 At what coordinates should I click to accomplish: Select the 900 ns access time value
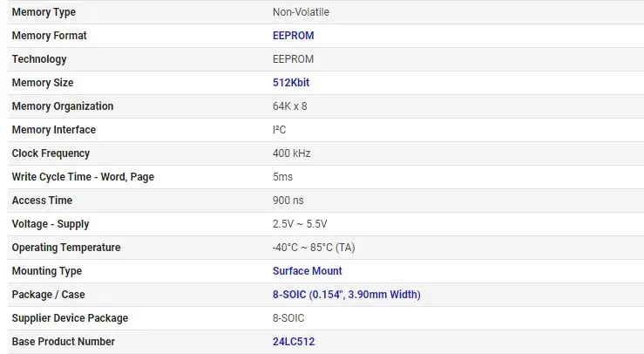click(288, 201)
